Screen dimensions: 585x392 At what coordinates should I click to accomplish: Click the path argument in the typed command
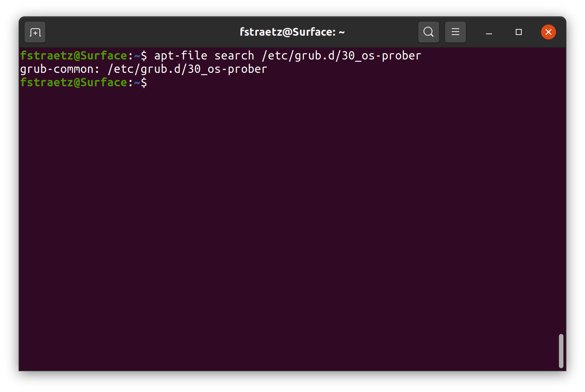(341, 56)
